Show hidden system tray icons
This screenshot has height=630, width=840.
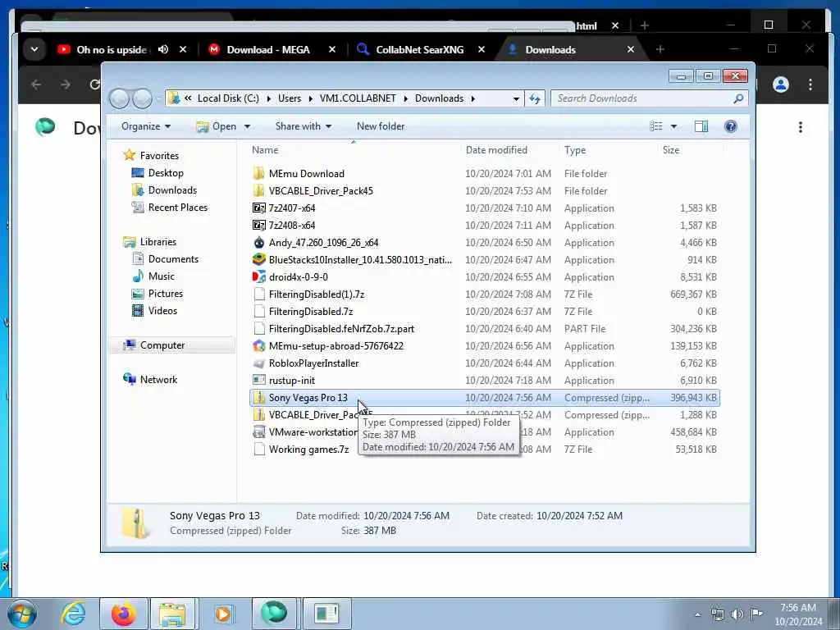[697, 614]
